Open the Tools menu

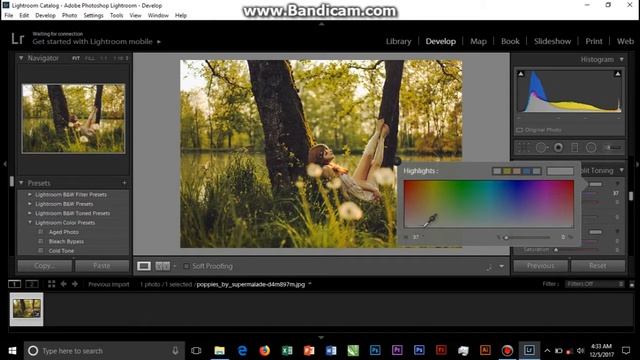[116, 16]
